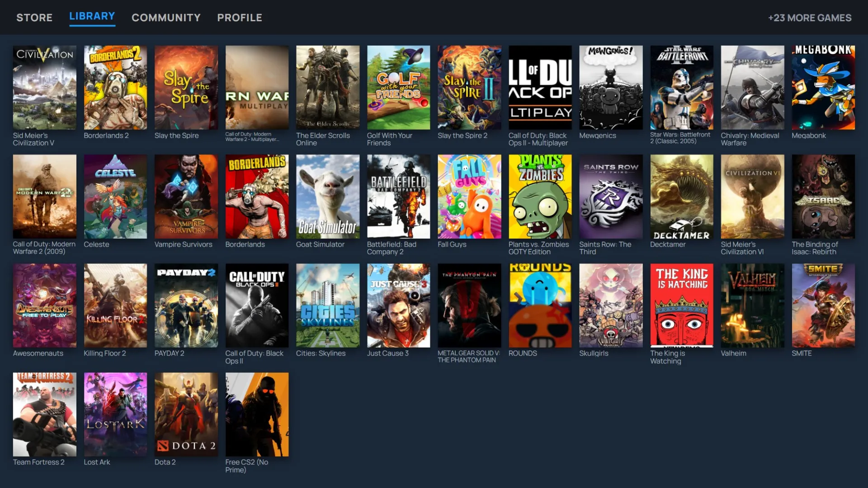Click the Megabonk title text
This screenshot has height=488, width=868.
808,136
